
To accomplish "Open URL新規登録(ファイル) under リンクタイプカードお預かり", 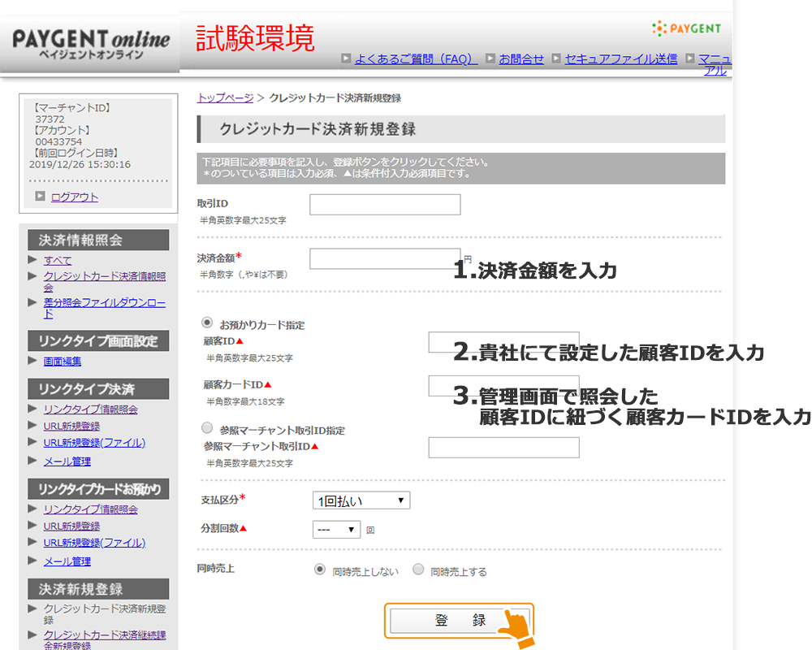I will click(x=94, y=543).
